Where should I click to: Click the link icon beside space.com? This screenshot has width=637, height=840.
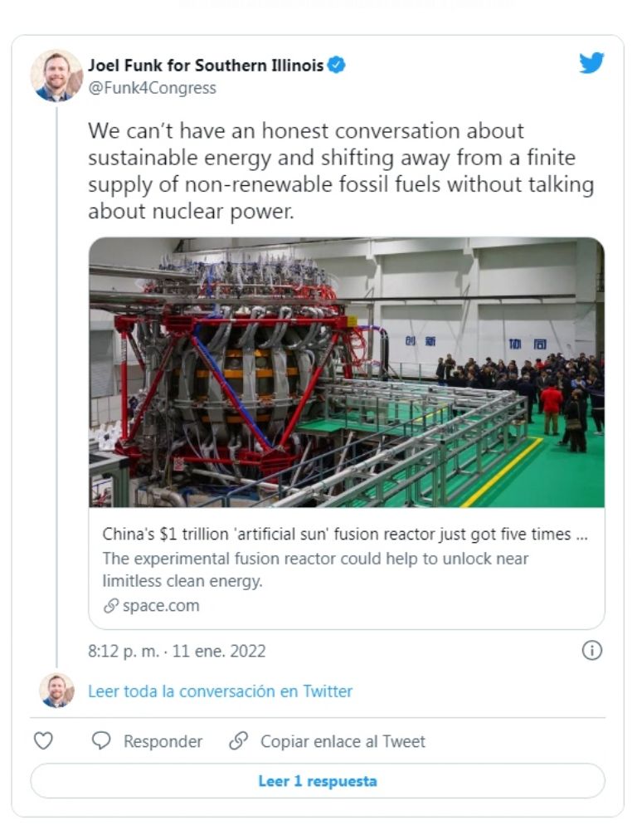(111, 606)
